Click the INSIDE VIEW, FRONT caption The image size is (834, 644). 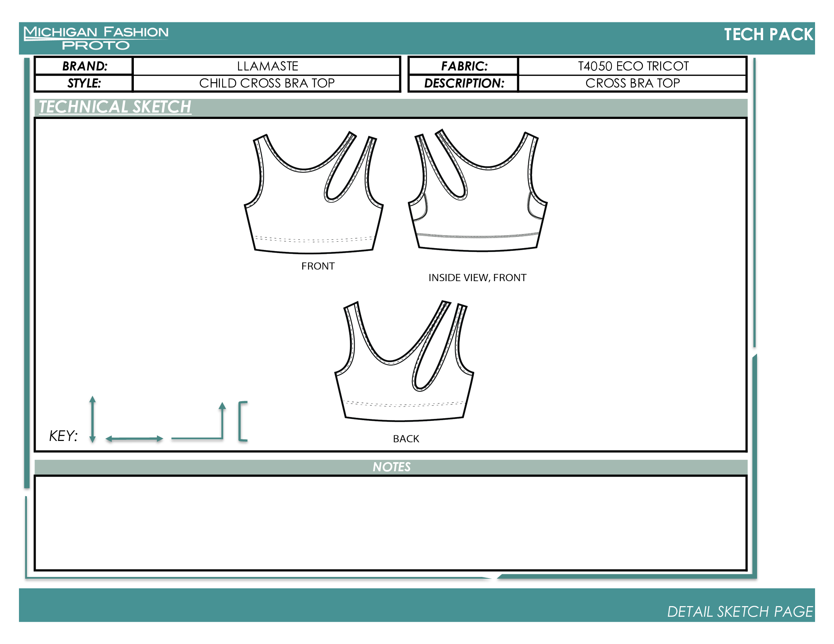[x=477, y=277]
